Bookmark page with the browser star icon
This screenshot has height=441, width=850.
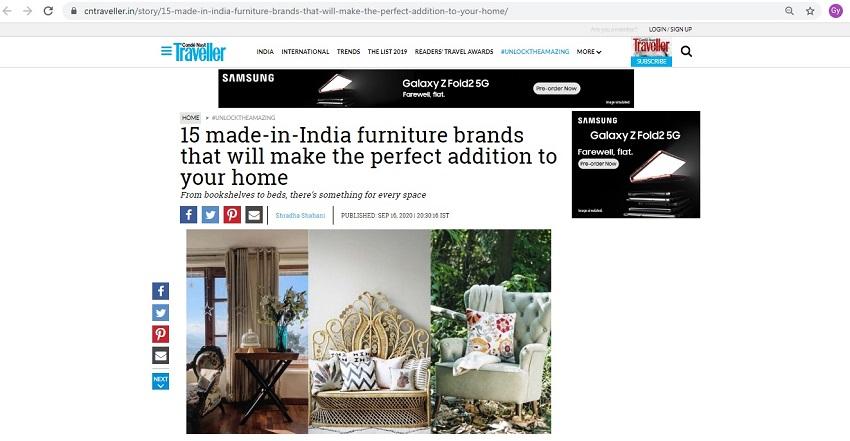810,11
